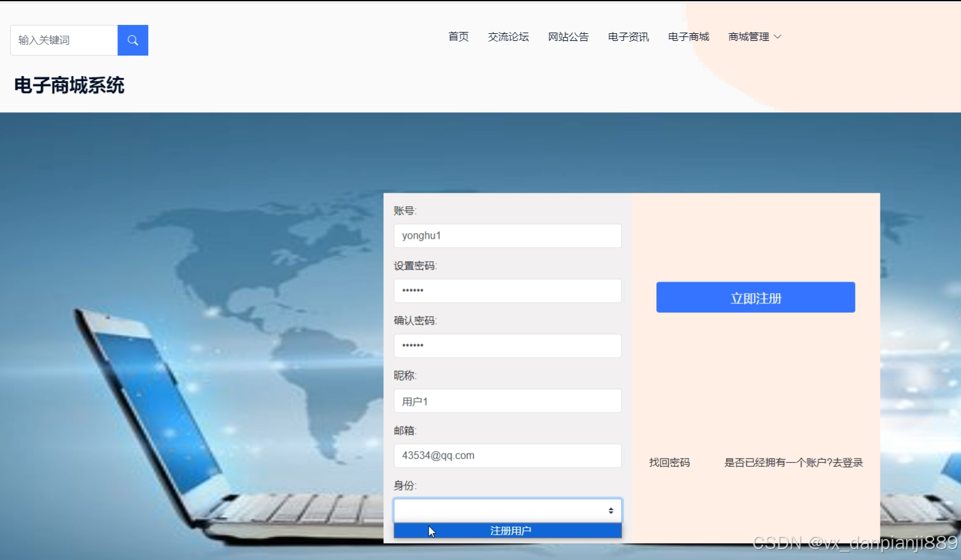Open the 找回密码 recover password link

point(669,462)
